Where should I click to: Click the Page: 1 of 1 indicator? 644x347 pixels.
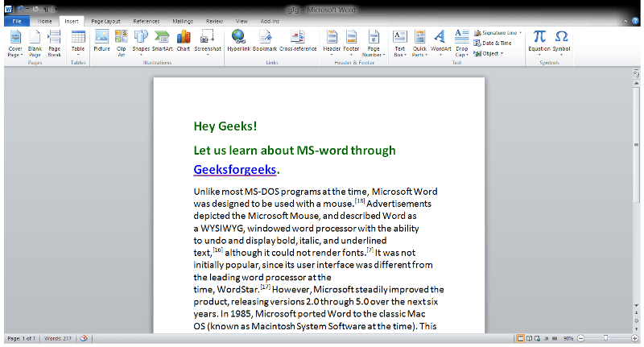(x=22, y=338)
